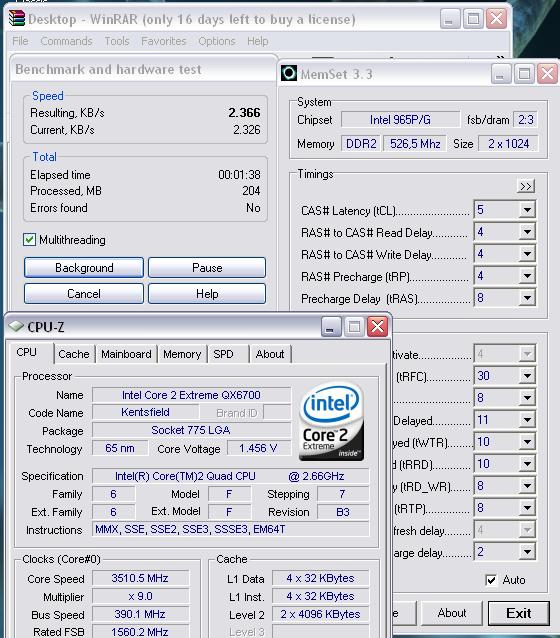This screenshot has height=638, width=560.
Task: Click the About button in MemSet
Action: (452, 613)
